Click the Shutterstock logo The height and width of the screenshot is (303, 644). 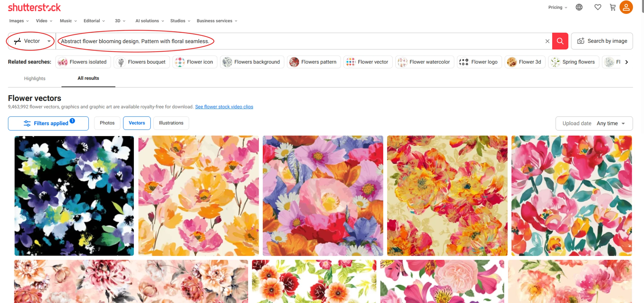click(x=34, y=7)
